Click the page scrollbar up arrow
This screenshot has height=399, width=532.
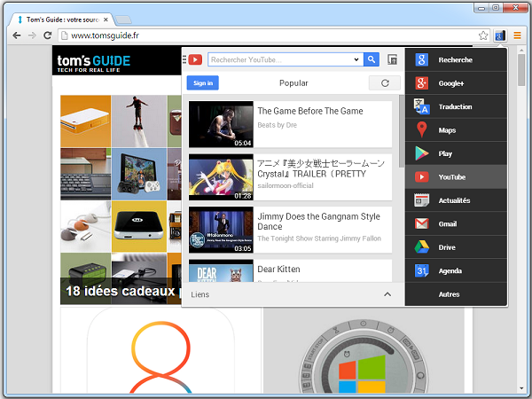point(521,50)
